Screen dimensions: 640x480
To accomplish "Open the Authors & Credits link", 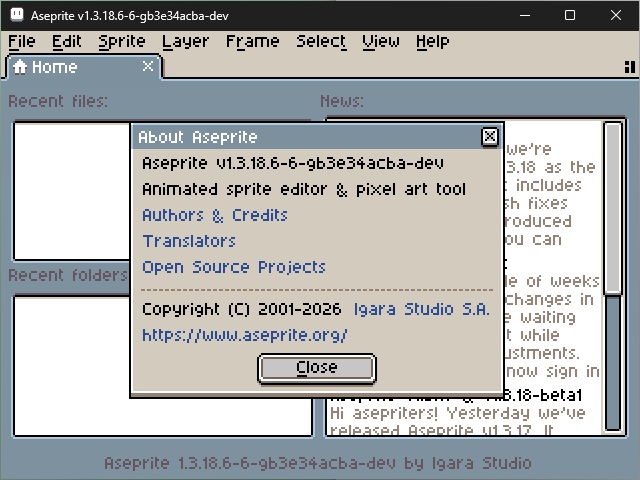I will (215, 215).
